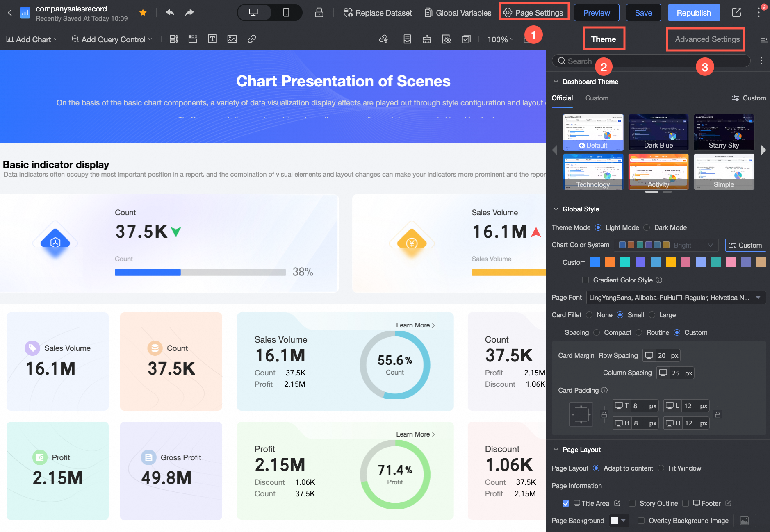Select Dark Mode radio button
The image size is (770, 532).
(647, 227)
